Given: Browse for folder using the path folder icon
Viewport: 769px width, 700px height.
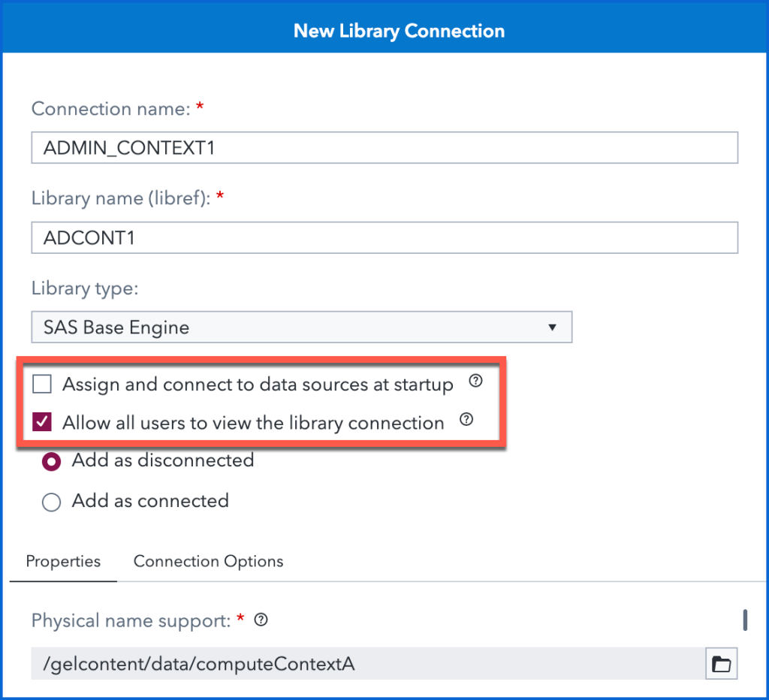Looking at the screenshot, I should [x=721, y=664].
